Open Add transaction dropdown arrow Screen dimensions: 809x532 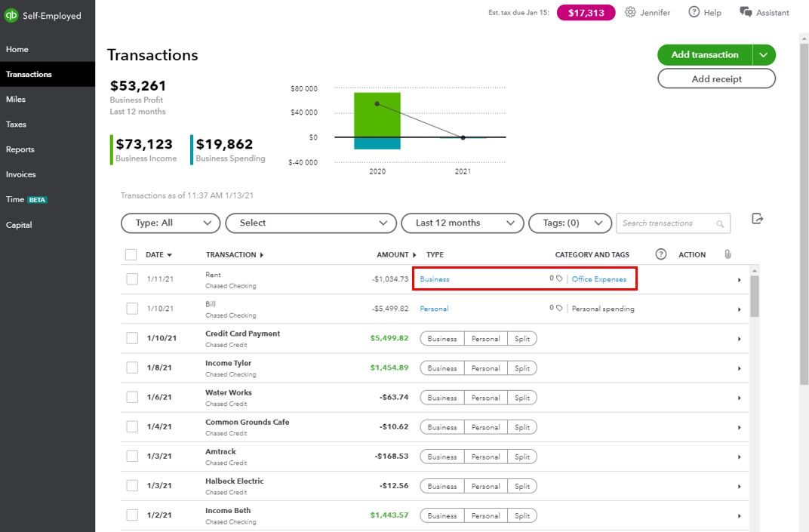[x=764, y=54]
